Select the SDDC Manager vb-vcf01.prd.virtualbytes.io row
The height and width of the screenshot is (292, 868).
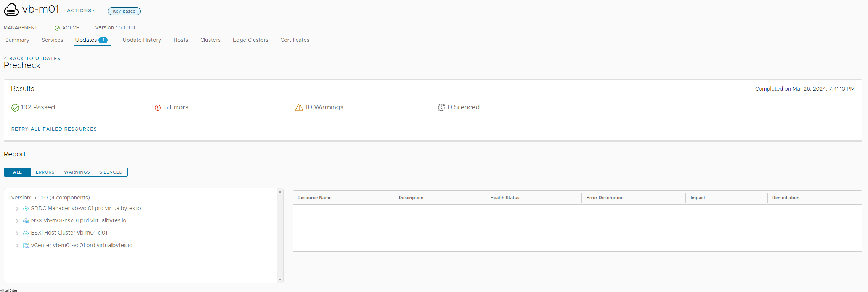86,209
